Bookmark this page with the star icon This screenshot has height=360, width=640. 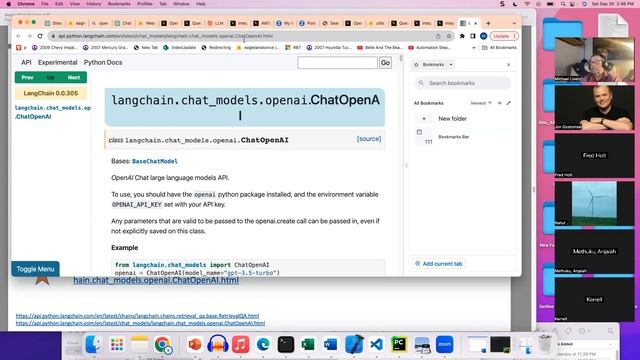[449, 36]
